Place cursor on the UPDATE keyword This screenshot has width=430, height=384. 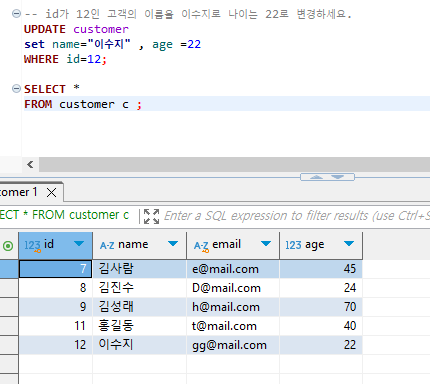pos(45,29)
